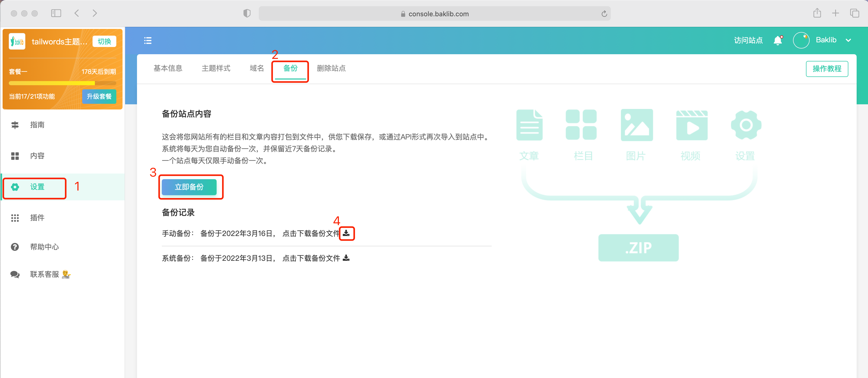Click the 备份记录 heading text
The image size is (868, 378).
178,212
